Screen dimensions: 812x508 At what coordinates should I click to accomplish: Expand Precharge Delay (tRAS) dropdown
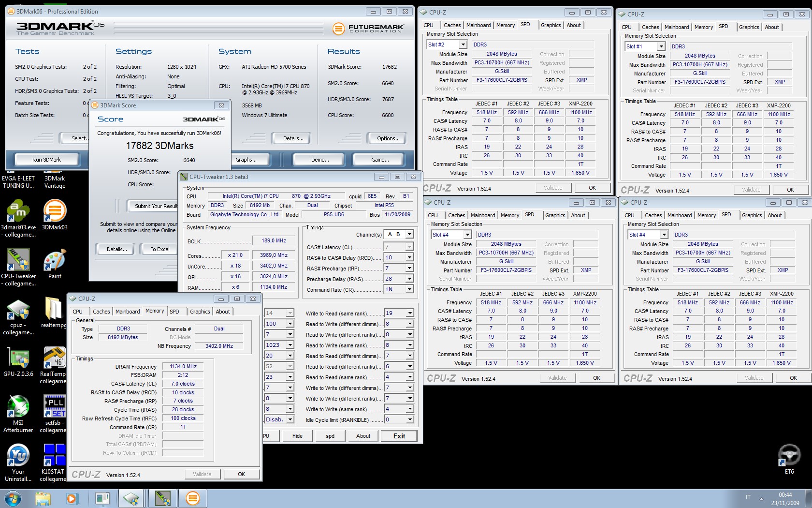pyautogui.click(x=409, y=279)
